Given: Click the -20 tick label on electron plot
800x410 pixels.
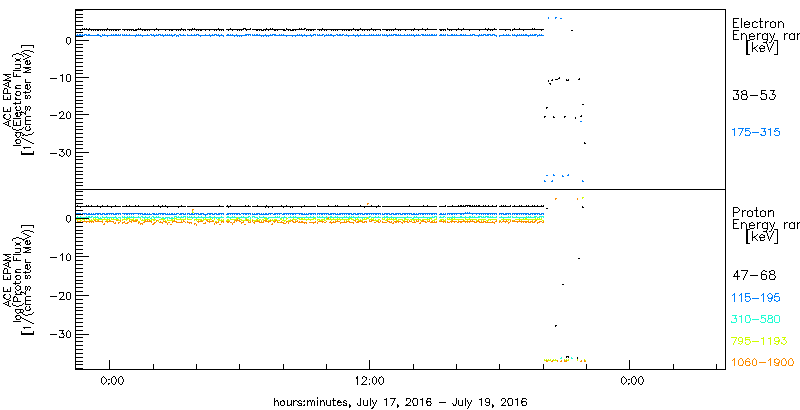Looking at the screenshot, I should click(x=60, y=114).
